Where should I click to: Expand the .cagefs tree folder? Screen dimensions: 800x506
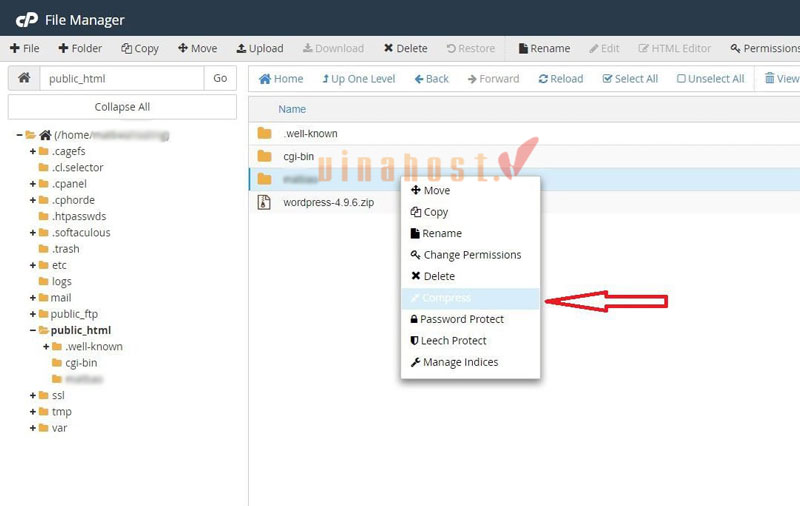[x=33, y=151]
